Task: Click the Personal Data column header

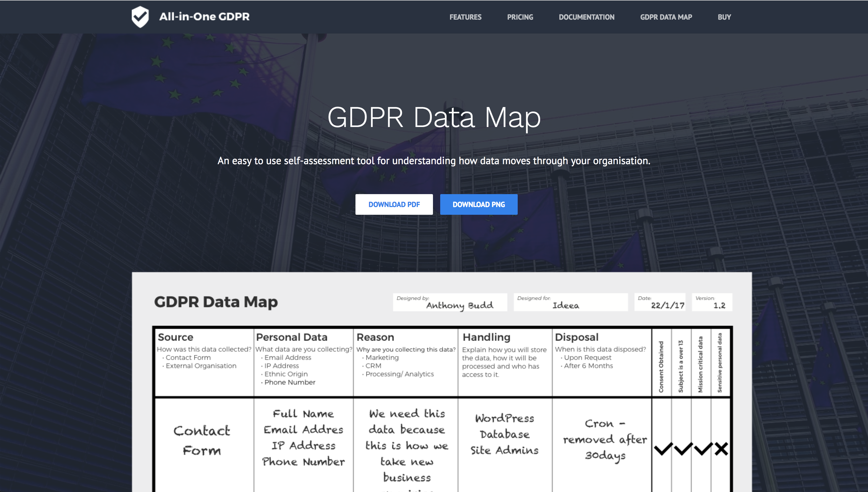Action: pyautogui.click(x=292, y=337)
